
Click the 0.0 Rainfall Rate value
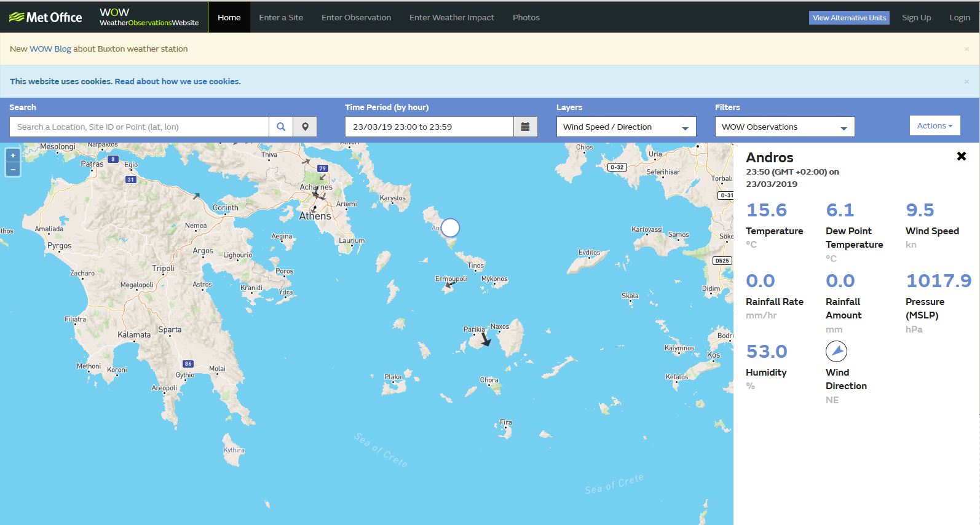pyautogui.click(x=760, y=281)
